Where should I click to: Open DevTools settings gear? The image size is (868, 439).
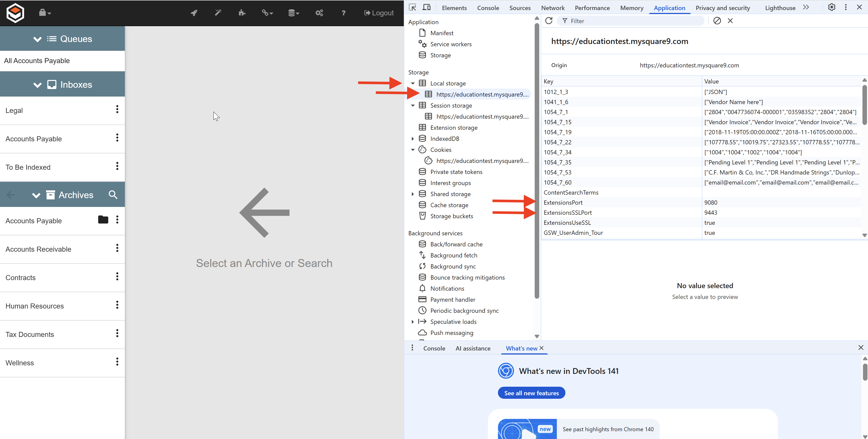(x=831, y=7)
